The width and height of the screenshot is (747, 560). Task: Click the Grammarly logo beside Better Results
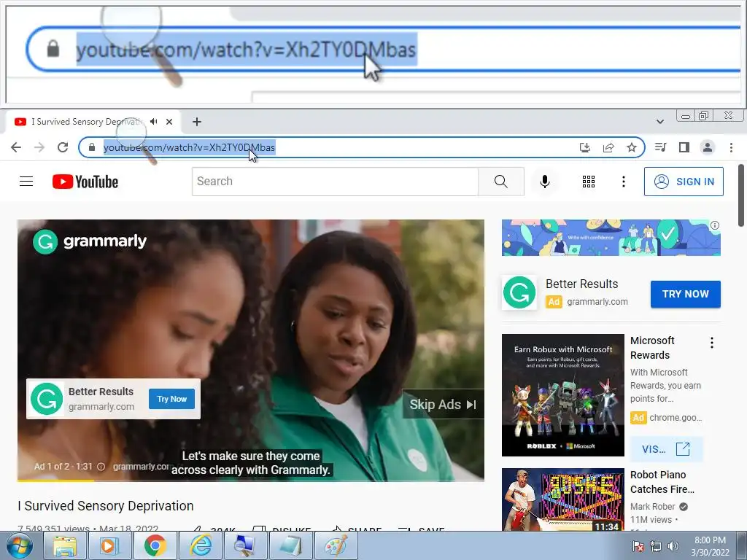(x=519, y=292)
